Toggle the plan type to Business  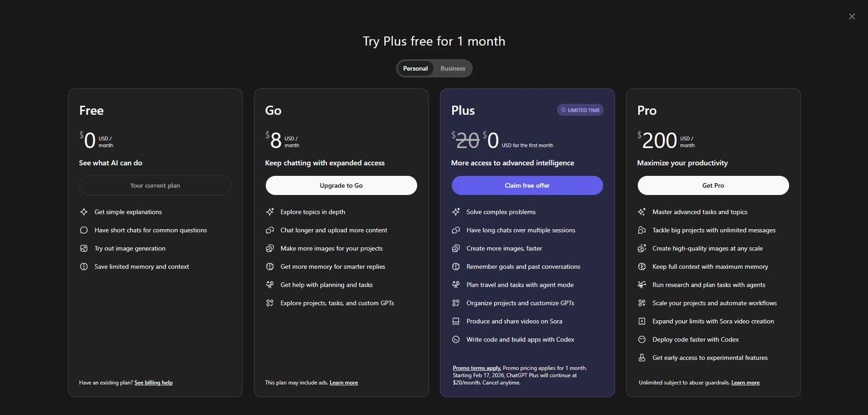coord(452,68)
